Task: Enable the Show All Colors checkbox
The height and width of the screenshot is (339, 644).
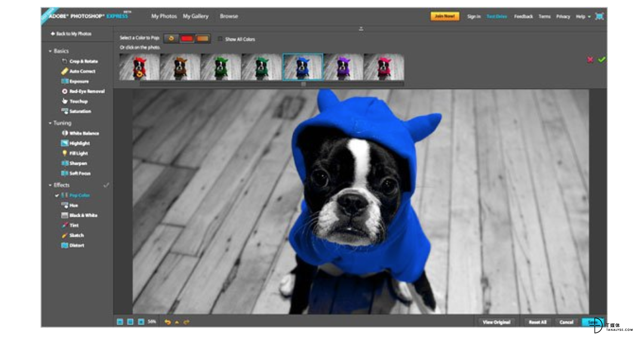Action: pos(220,39)
